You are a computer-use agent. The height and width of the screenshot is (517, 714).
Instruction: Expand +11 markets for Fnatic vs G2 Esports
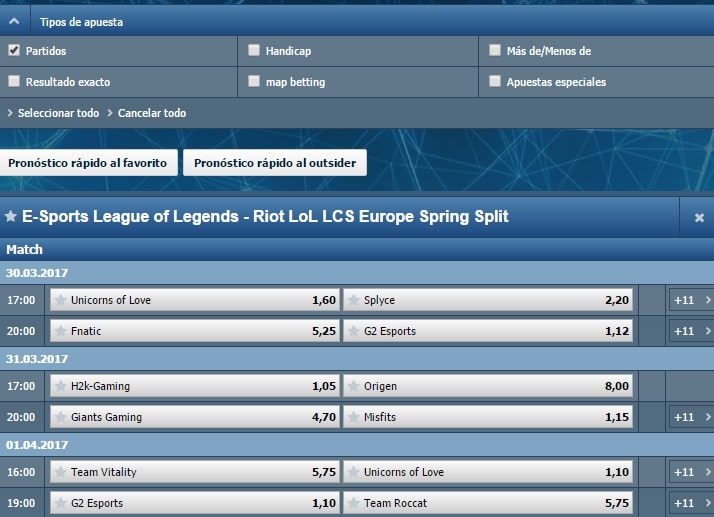point(691,331)
